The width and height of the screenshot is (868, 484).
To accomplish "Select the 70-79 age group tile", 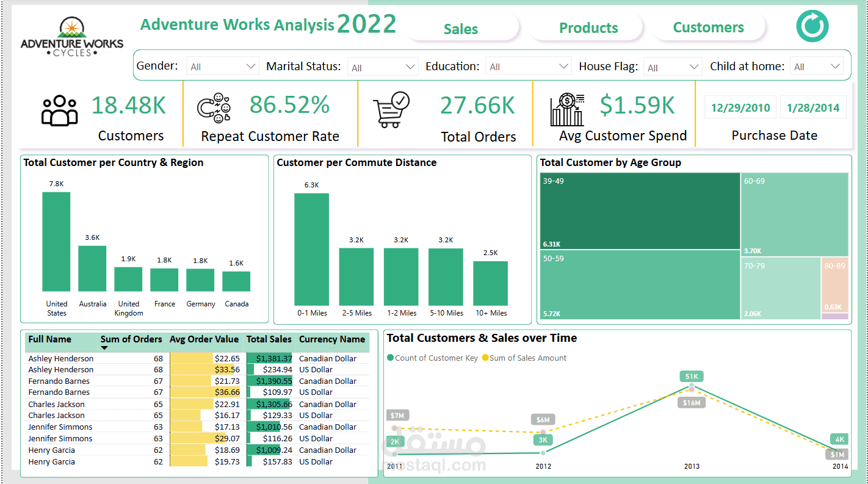I will 781,288.
